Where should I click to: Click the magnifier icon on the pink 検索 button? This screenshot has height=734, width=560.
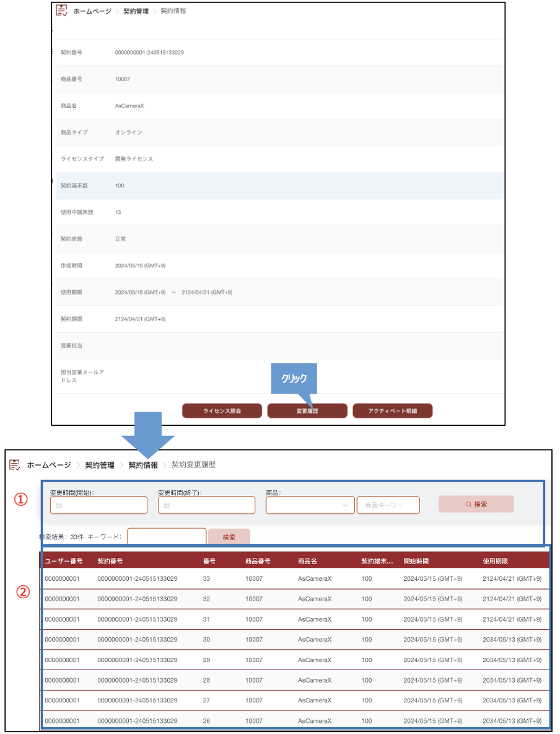pyautogui.click(x=469, y=505)
